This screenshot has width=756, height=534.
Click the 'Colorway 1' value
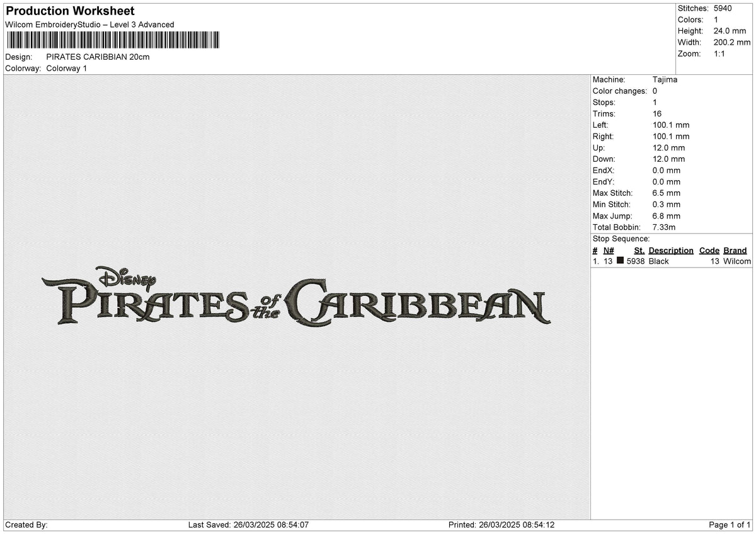point(67,68)
